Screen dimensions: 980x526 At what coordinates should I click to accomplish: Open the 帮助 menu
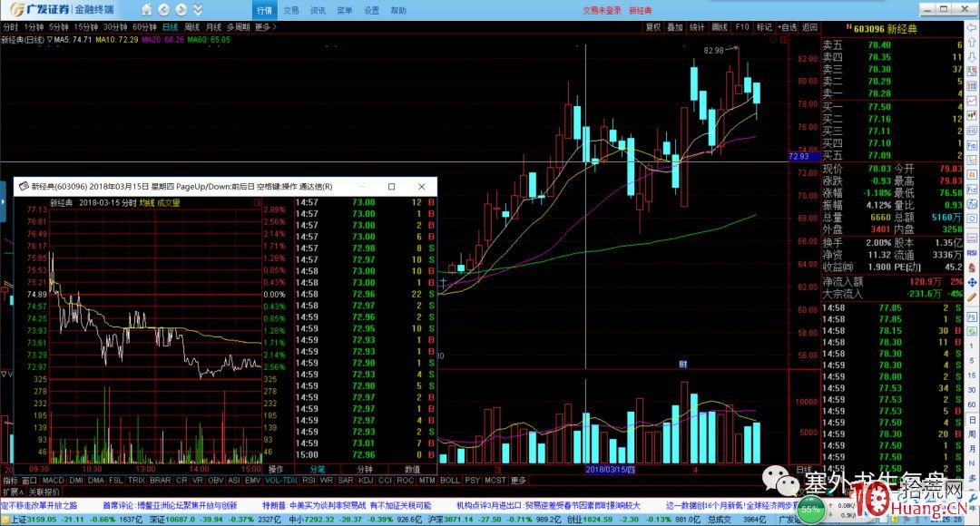[398, 10]
